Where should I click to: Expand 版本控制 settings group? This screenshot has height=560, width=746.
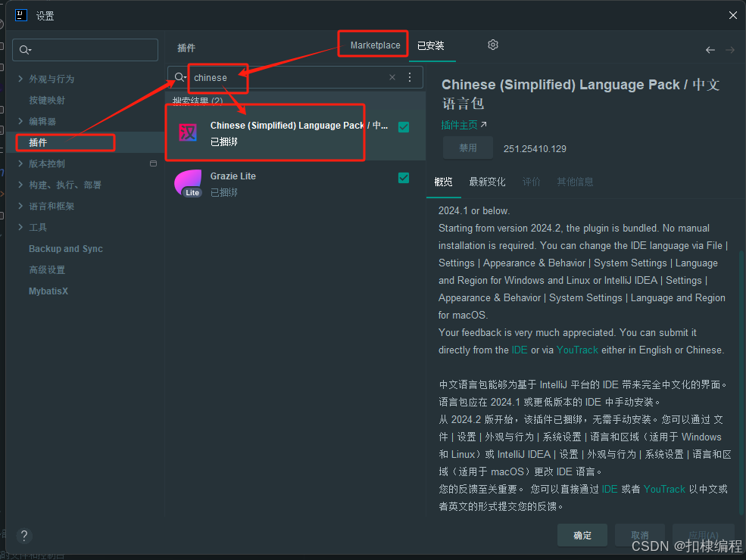point(20,163)
